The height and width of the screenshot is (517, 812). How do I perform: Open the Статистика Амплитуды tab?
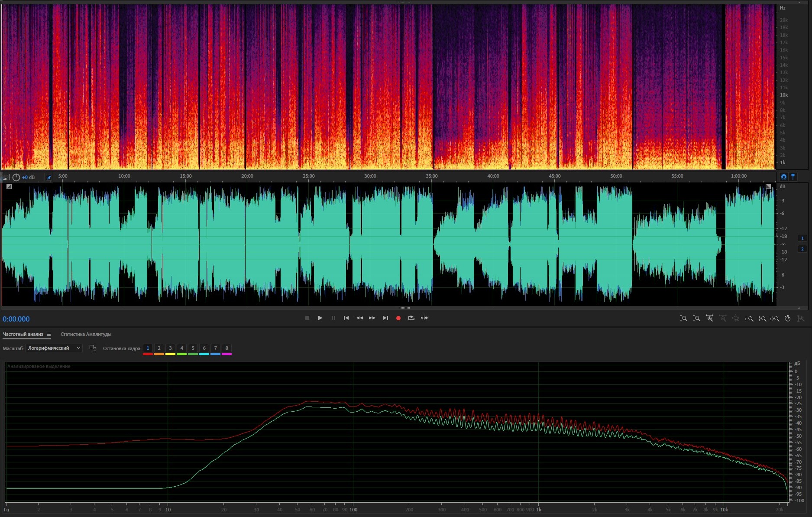86,334
